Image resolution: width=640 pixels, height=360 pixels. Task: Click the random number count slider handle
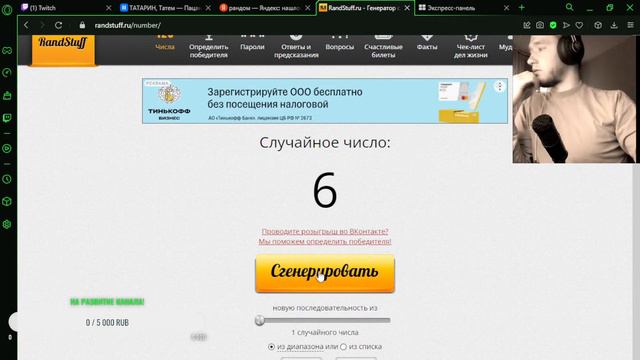click(260, 320)
